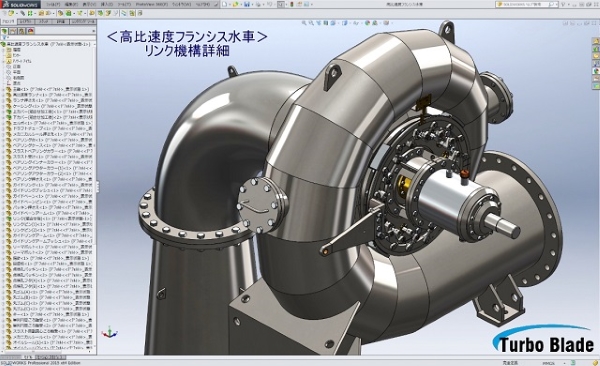The image size is (600, 366).
Task: Open the ConfigurationManager panel icon
Action: pyautogui.click(x=22, y=31)
